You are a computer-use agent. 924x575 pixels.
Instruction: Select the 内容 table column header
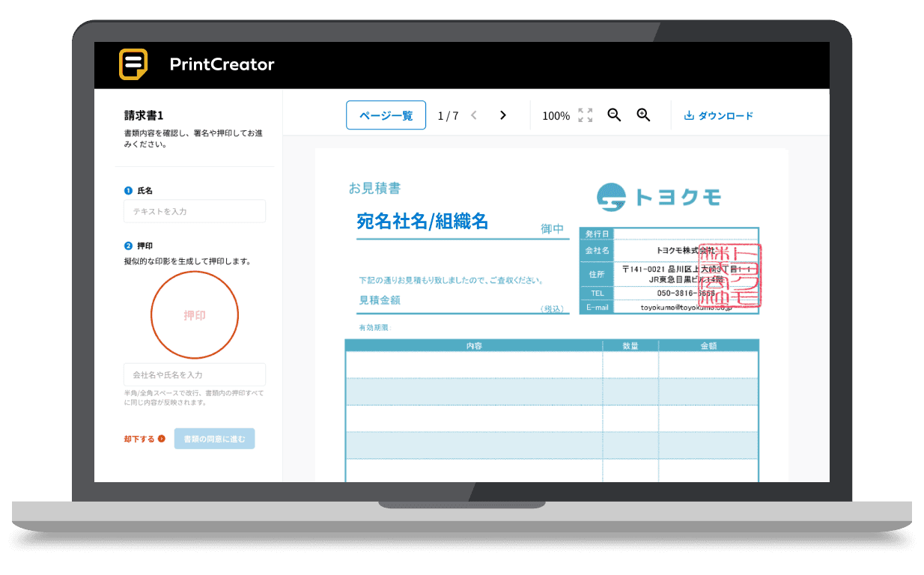pyautogui.click(x=474, y=346)
